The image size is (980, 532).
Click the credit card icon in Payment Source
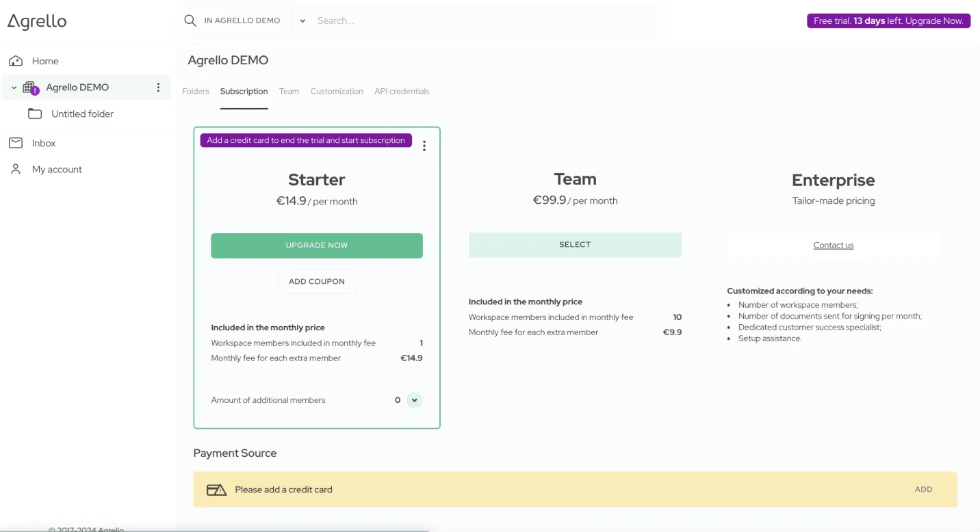point(216,490)
